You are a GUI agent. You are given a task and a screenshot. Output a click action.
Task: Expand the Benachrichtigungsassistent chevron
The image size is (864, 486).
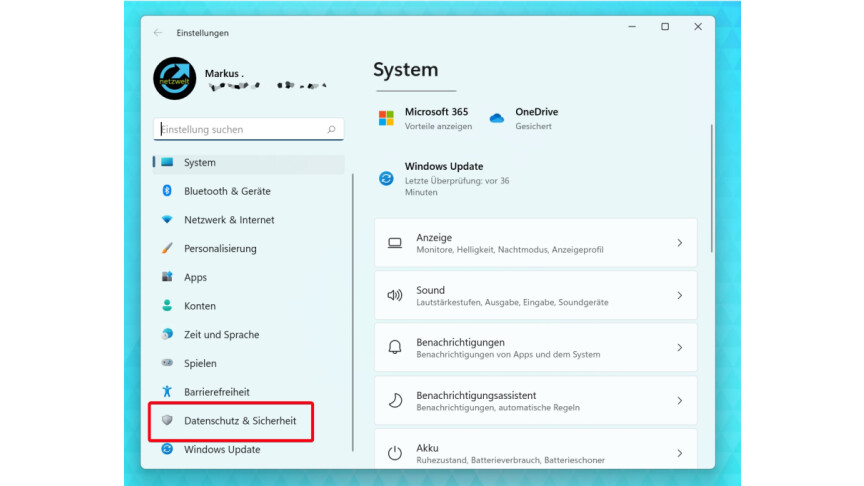pyautogui.click(x=679, y=401)
